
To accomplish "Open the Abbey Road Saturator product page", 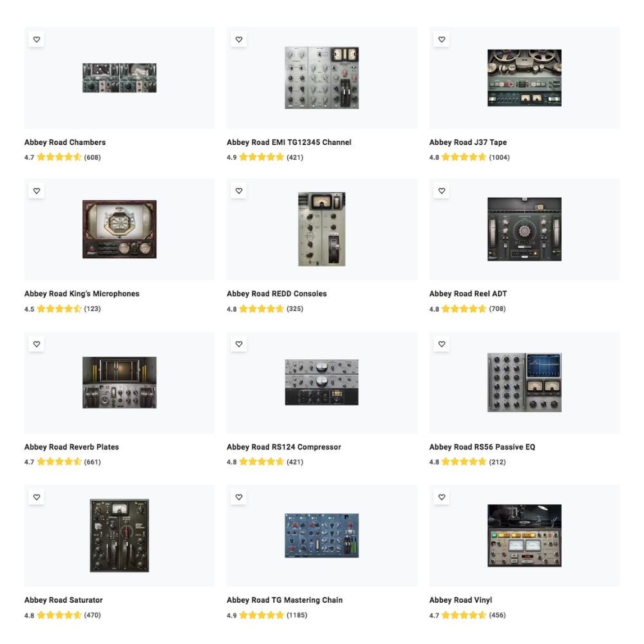I will 63,600.
